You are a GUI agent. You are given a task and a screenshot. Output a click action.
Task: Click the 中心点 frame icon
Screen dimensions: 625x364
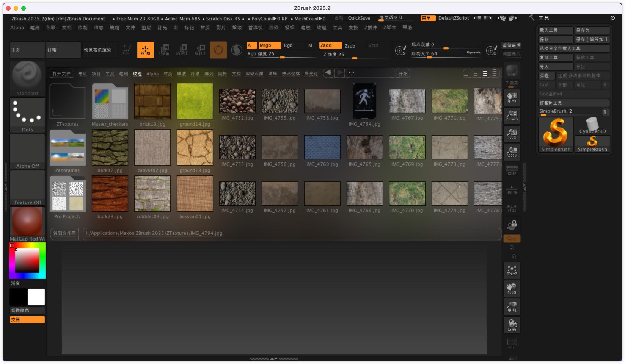[x=512, y=270]
